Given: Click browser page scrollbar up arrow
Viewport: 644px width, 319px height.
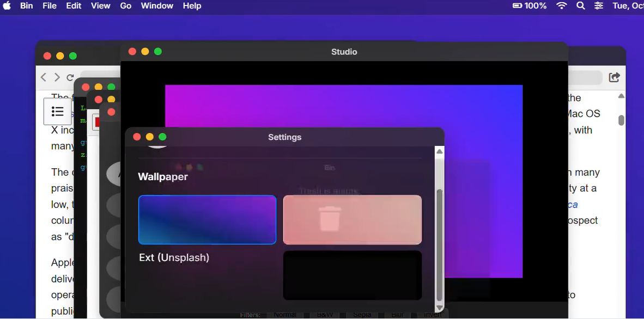Looking at the screenshot, I should [621, 96].
